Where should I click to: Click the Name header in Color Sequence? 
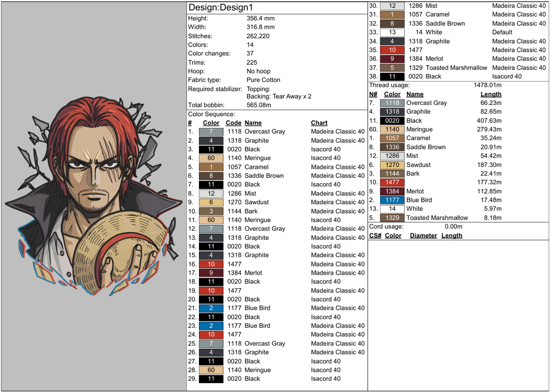click(253, 123)
